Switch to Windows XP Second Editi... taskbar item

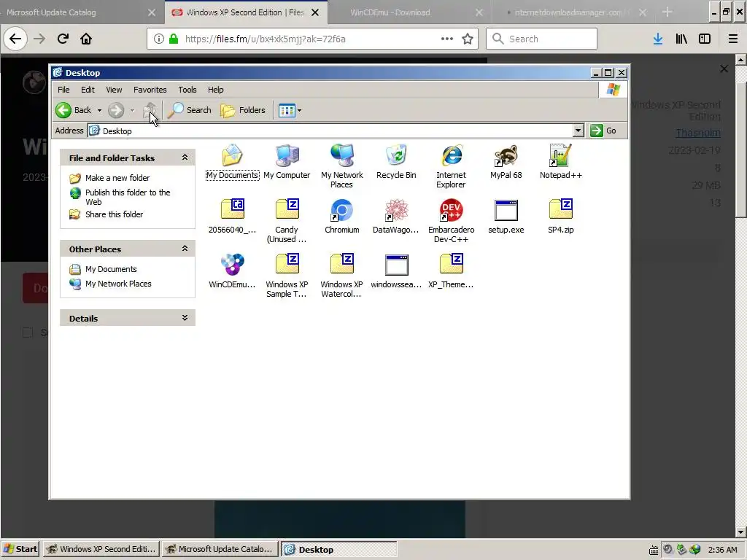[101, 549]
